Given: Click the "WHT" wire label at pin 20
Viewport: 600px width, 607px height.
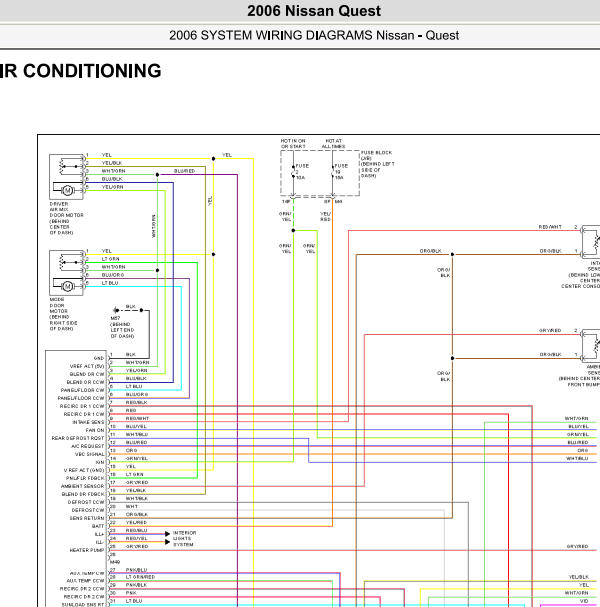Looking at the screenshot, I should [132, 506].
